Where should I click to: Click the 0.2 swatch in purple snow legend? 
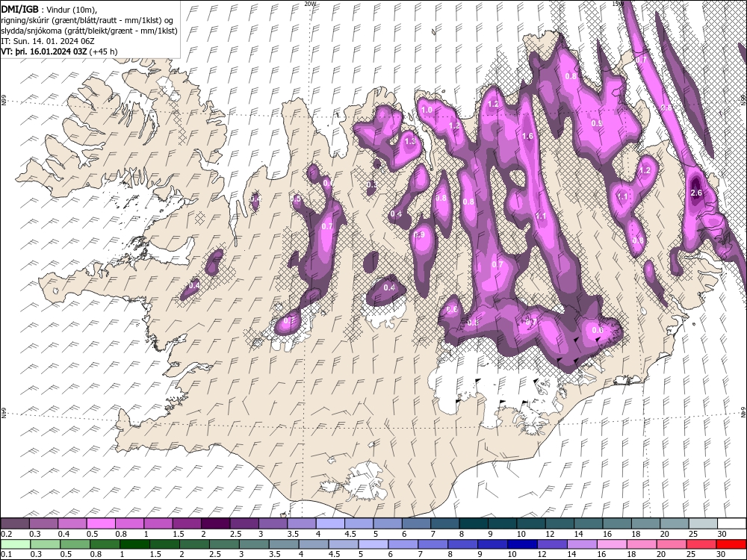pyautogui.click(x=15, y=524)
